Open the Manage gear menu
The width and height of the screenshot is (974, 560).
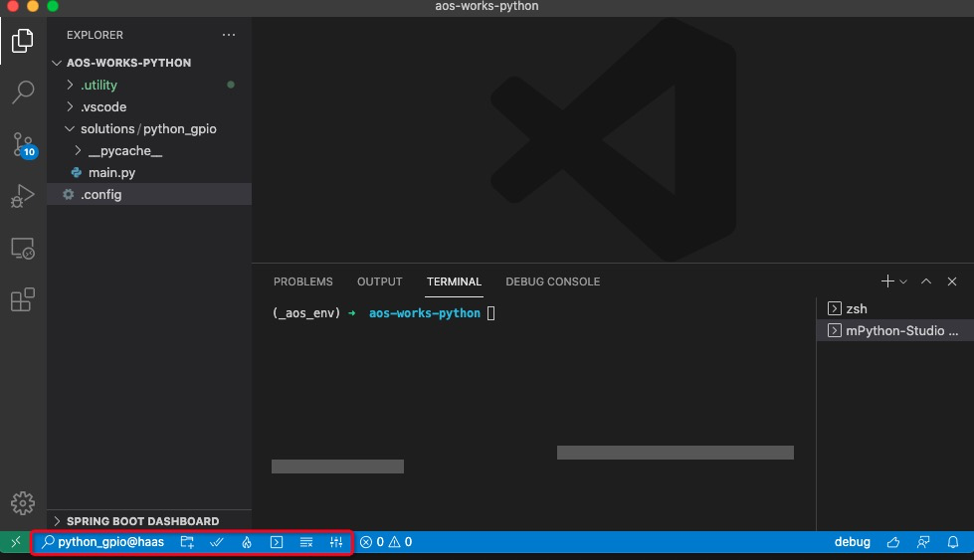(x=22, y=503)
